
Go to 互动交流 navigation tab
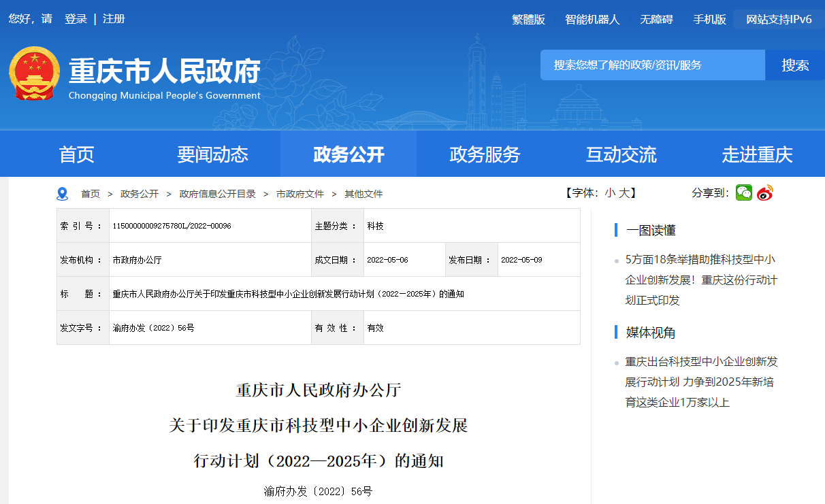621,154
